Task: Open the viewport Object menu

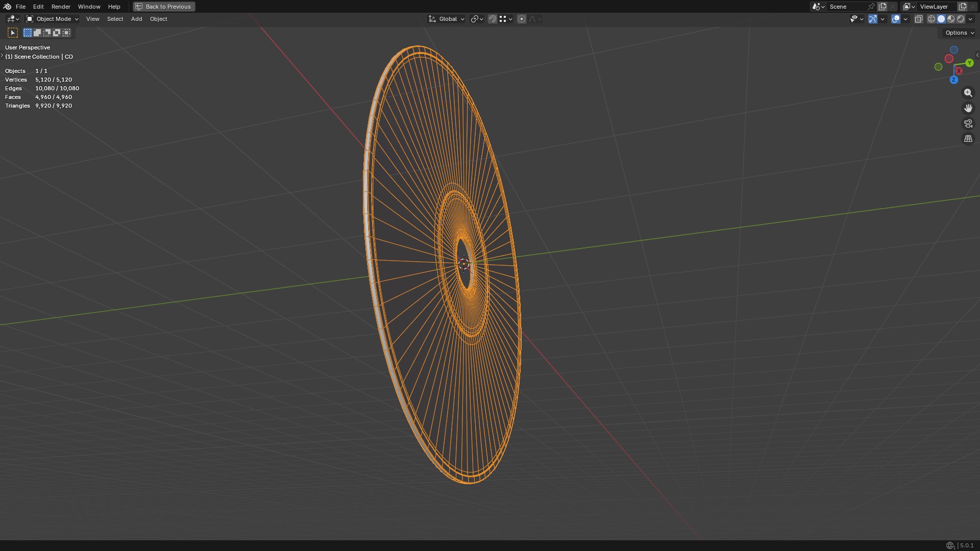Action: click(x=158, y=19)
